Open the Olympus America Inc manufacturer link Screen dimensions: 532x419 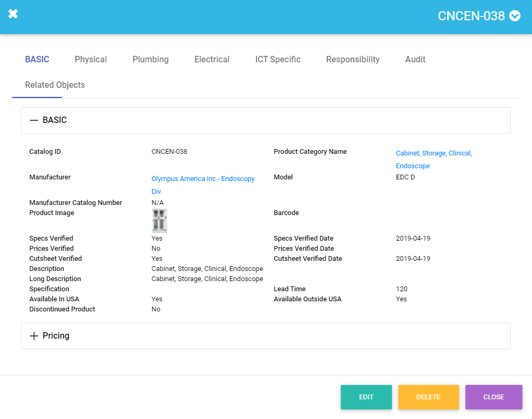pos(203,179)
